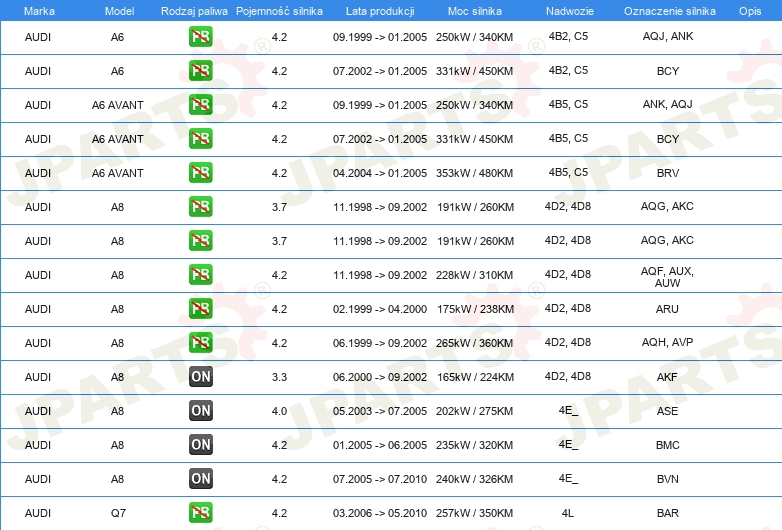This screenshot has width=782, height=530.
Task: Select production years 07.2005 -> 07.2010
Action: pyautogui.click(x=380, y=479)
